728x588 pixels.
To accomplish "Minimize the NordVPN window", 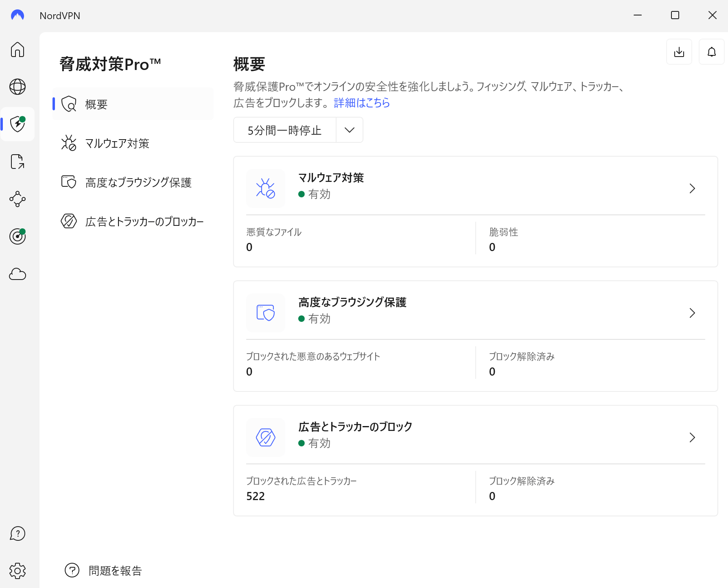I will point(638,15).
